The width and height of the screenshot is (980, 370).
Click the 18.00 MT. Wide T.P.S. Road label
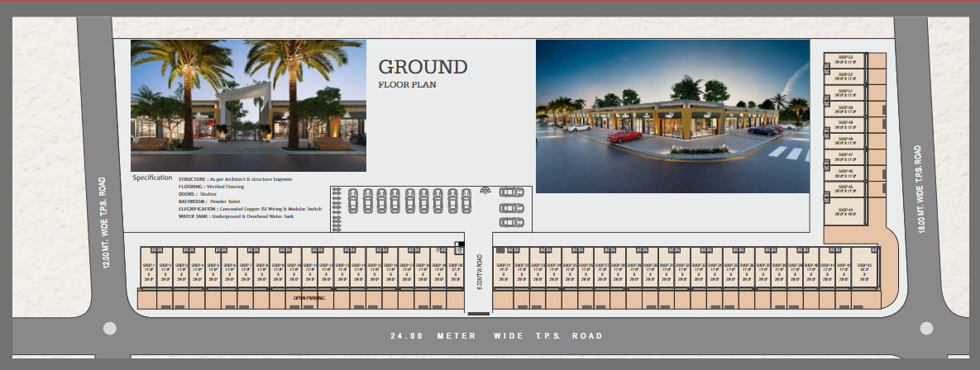point(918,189)
